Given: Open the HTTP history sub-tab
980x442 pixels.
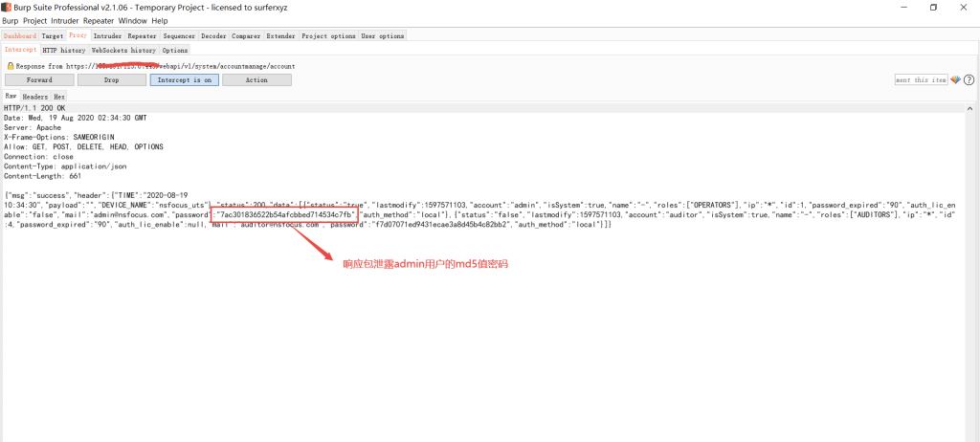Looking at the screenshot, I should point(63,50).
